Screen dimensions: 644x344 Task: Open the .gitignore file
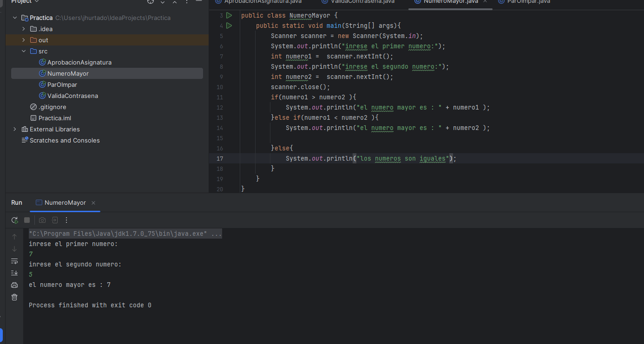pyautogui.click(x=52, y=107)
